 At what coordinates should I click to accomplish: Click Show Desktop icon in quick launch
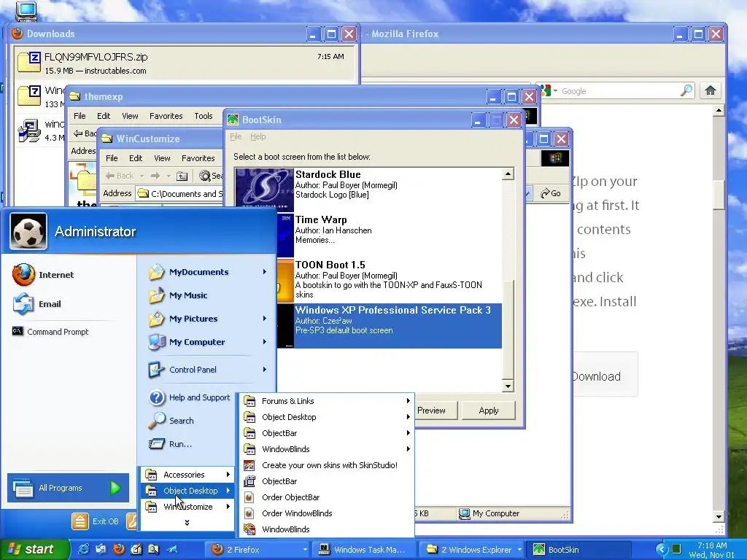tap(136, 550)
